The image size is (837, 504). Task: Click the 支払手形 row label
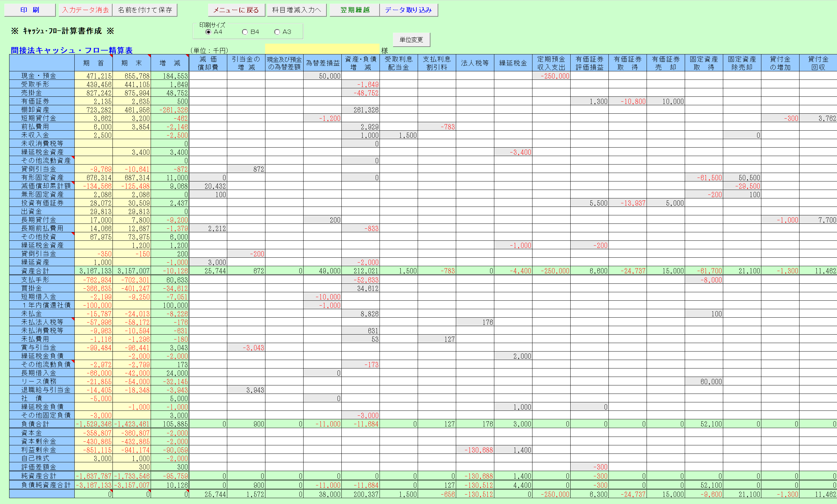(42, 280)
